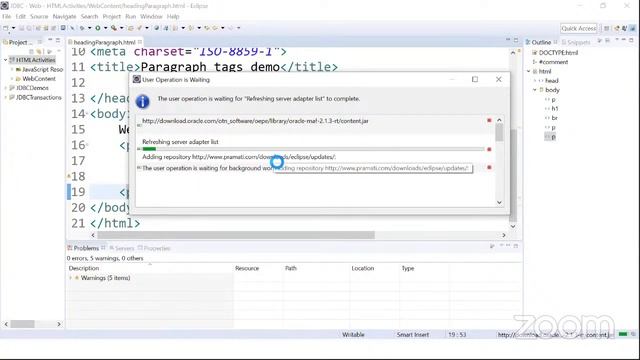Select the headingParagraph.html editor tab
This screenshot has height=360, width=640.
(x=104, y=42)
